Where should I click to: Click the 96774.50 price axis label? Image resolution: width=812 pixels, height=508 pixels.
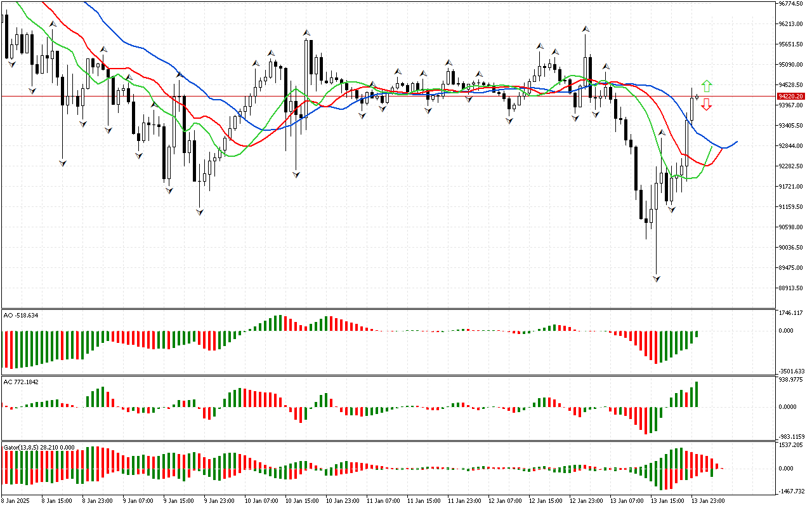tap(790, 3)
